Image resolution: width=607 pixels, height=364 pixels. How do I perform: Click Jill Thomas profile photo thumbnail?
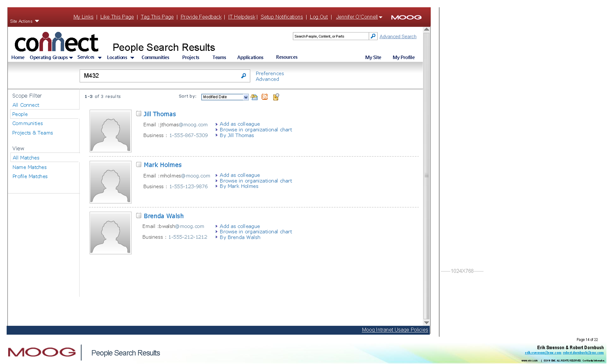click(110, 131)
